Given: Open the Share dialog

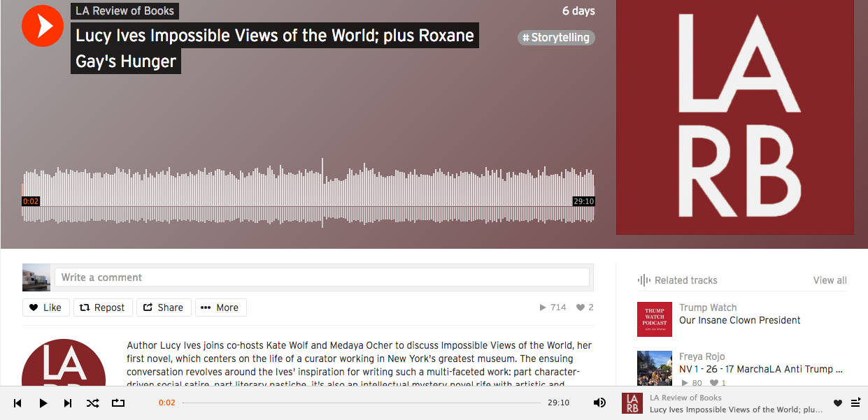Looking at the screenshot, I should click(x=164, y=307).
